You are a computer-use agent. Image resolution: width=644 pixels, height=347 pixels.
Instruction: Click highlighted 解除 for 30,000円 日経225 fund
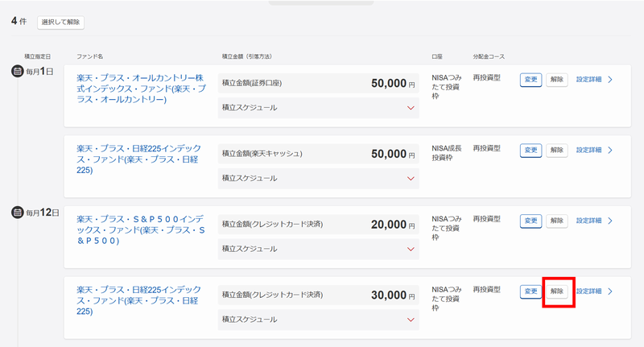pos(556,291)
